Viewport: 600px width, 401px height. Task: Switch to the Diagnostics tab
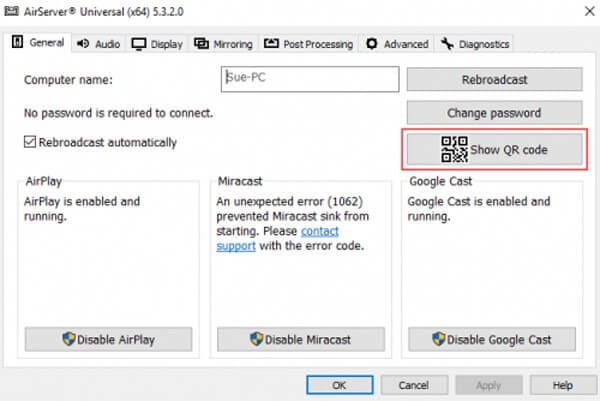474,44
